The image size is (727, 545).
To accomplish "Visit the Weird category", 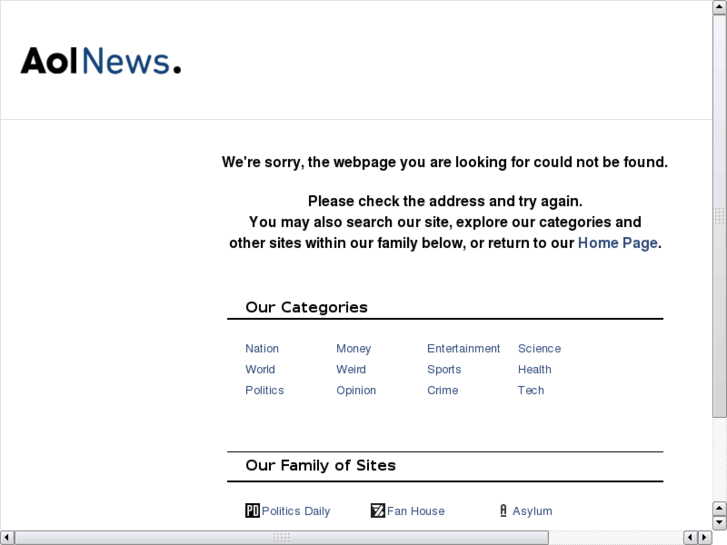I will click(x=351, y=369).
